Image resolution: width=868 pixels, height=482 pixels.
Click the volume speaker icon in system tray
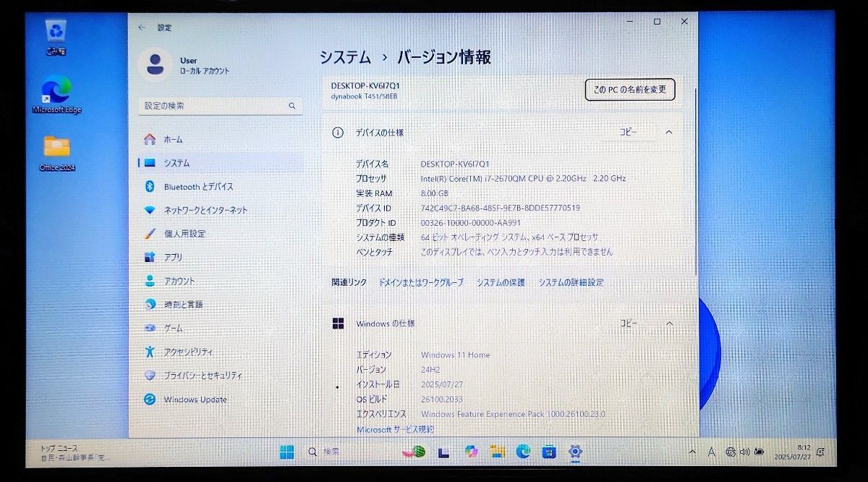pos(744,452)
